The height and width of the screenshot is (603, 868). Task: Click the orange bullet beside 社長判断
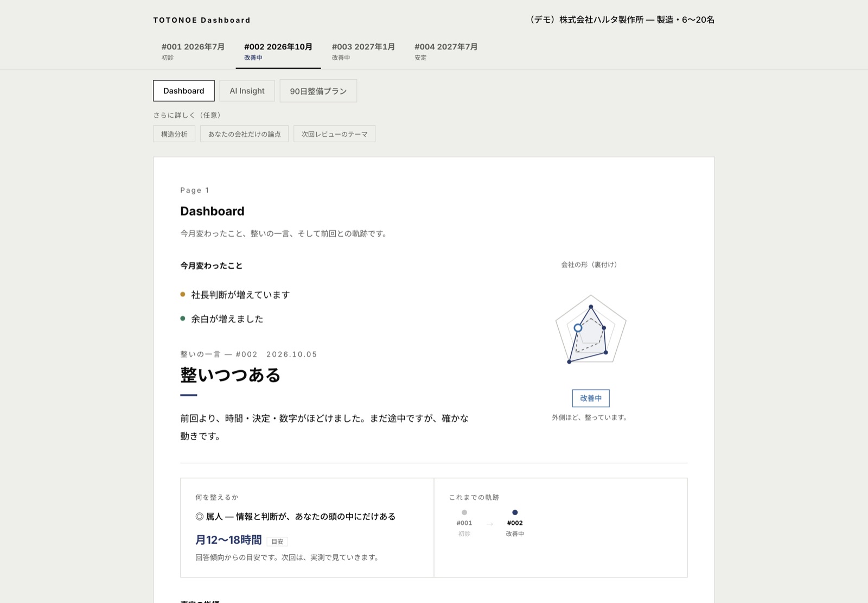tap(183, 295)
